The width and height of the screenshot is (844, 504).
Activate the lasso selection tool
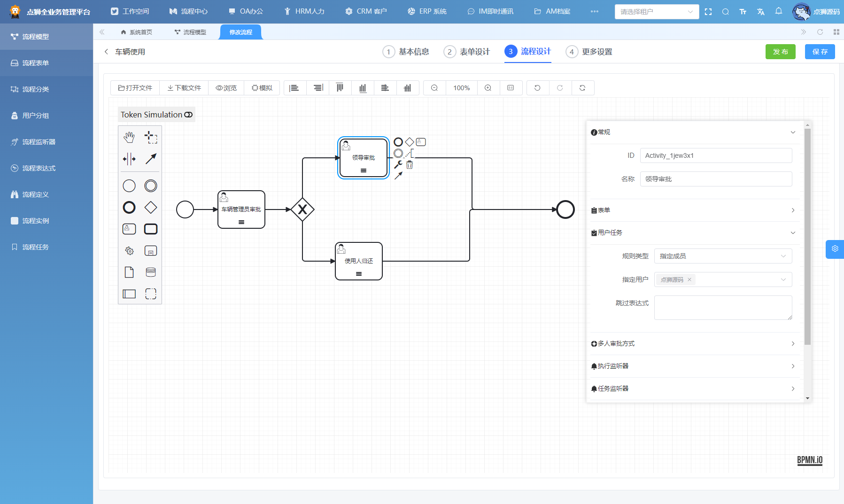[151, 137]
